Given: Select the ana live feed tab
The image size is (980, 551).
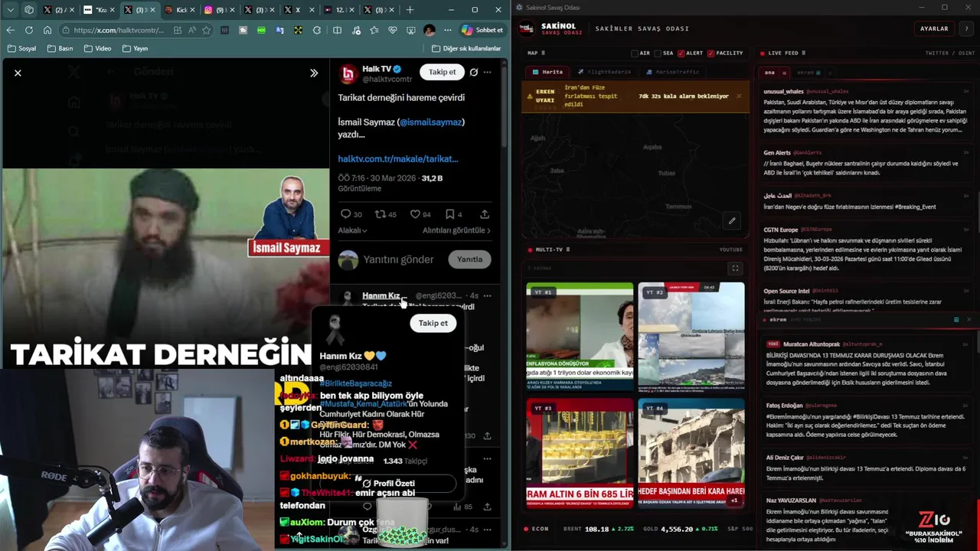Looking at the screenshot, I should (x=769, y=73).
